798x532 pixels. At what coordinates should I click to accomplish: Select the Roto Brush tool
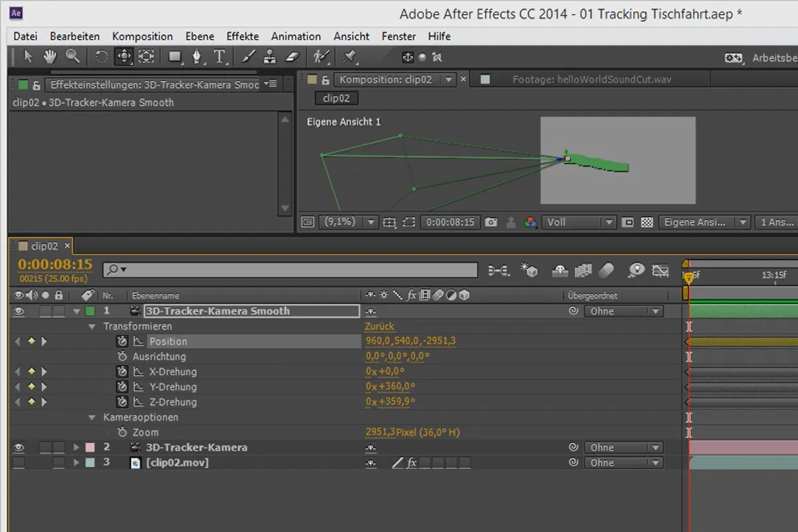321,57
